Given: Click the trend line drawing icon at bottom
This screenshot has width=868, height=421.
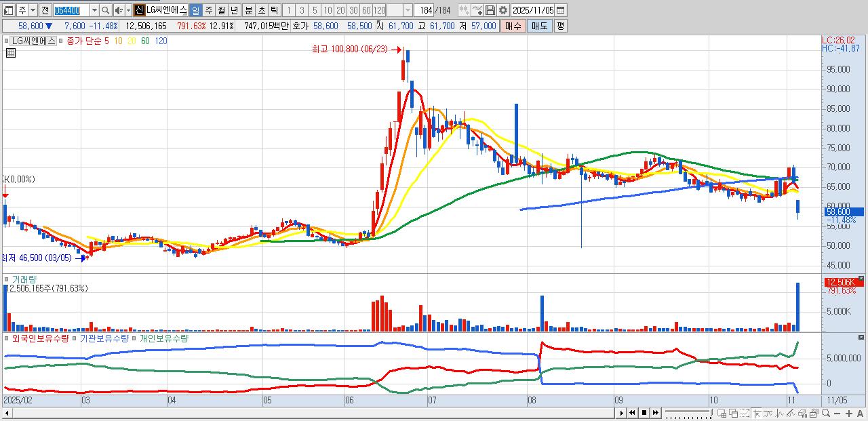Looking at the screenshot, I should (768, 414).
